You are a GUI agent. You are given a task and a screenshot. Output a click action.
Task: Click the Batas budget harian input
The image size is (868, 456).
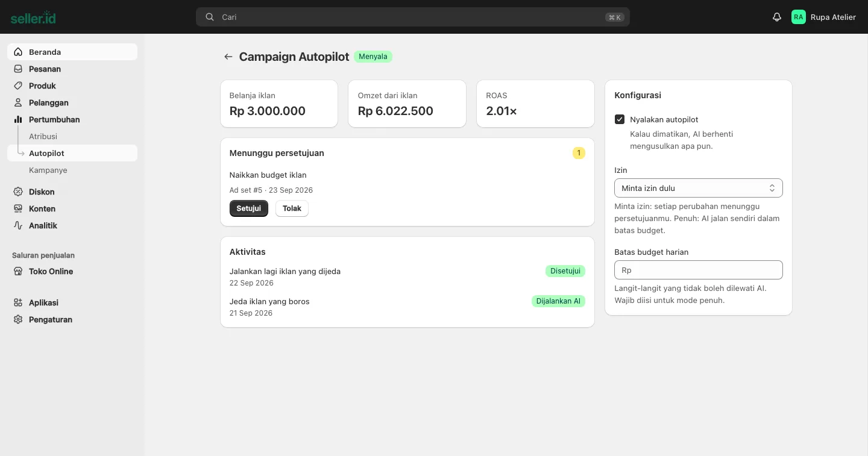699,270
